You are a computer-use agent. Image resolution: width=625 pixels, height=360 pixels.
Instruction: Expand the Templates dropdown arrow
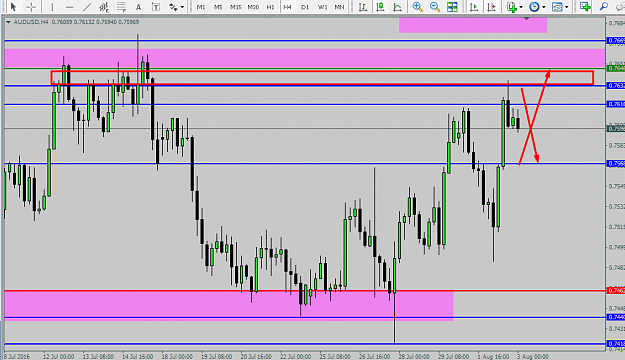pos(566,7)
